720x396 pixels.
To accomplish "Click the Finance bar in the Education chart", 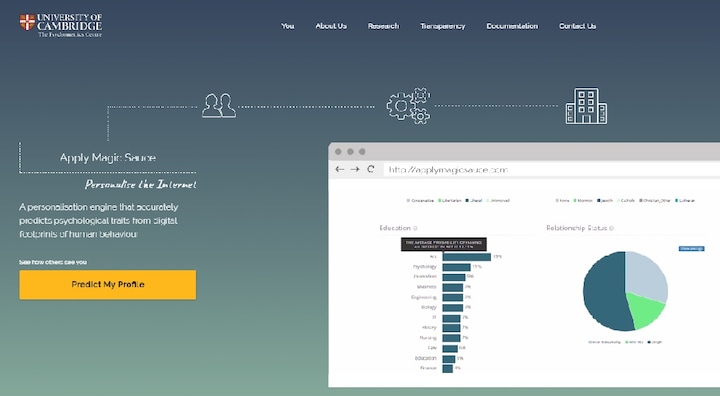I will pos(448,368).
